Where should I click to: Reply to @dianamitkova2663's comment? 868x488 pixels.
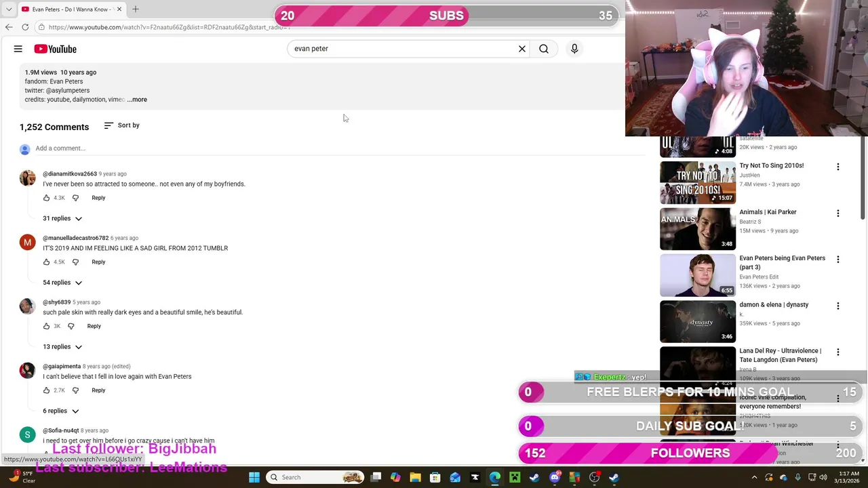coord(98,198)
